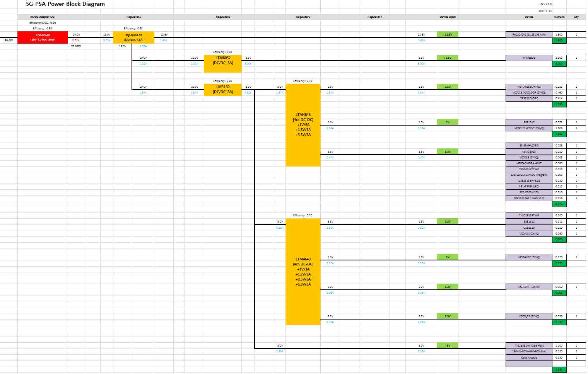Select the green '1.5V' device input cell

(x=448, y=87)
